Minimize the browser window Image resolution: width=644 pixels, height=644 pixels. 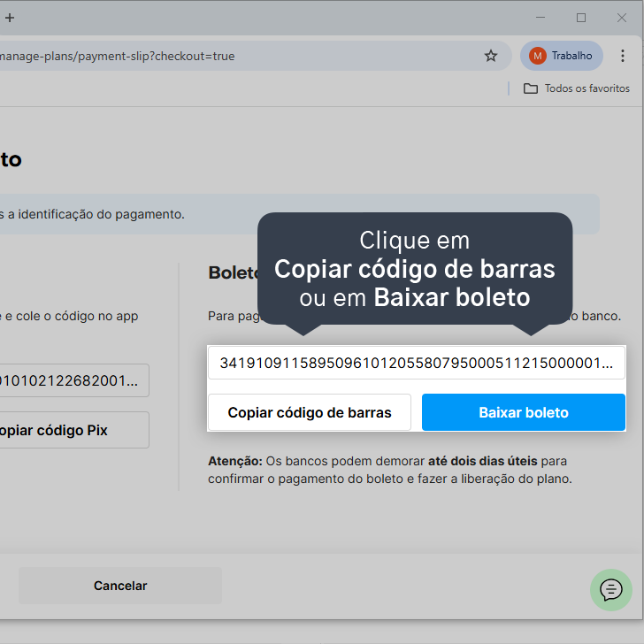(x=540, y=18)
